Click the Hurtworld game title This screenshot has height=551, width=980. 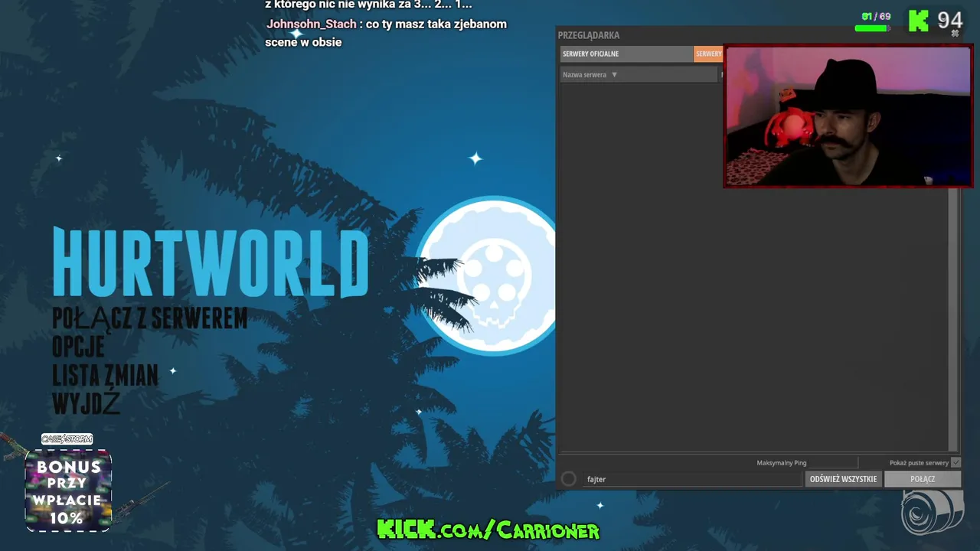click(x=211, y=262)
